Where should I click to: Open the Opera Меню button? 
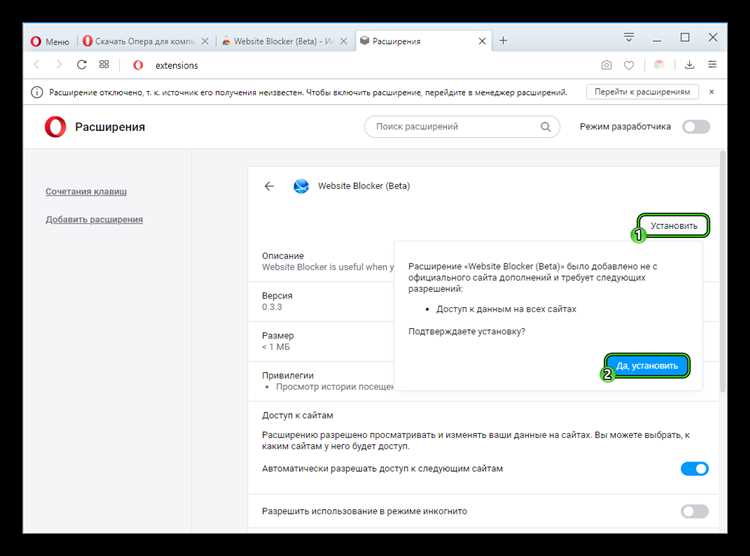tap(50, 42)
